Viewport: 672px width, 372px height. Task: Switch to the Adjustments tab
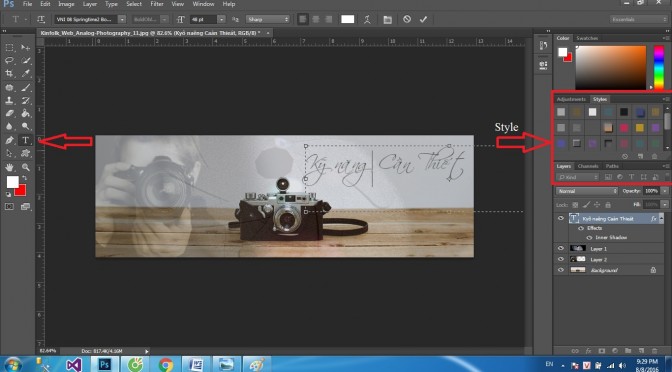(x=571, y=99)
